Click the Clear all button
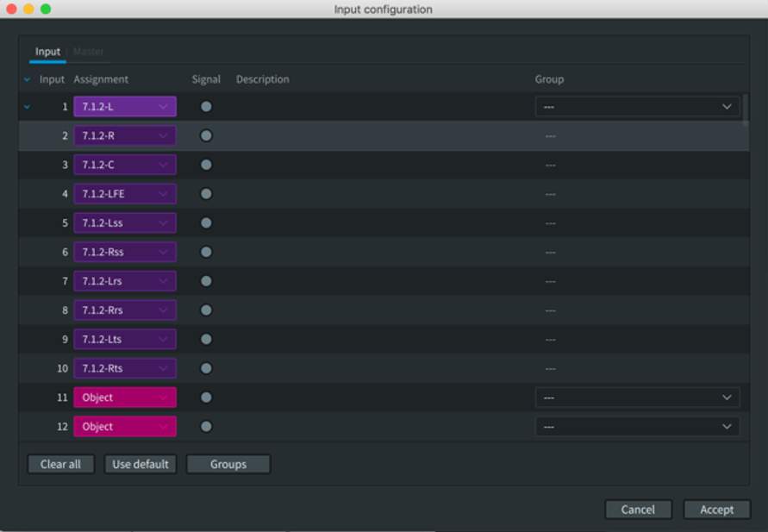This screenshot has width=768, height=532. coord(60,464)
